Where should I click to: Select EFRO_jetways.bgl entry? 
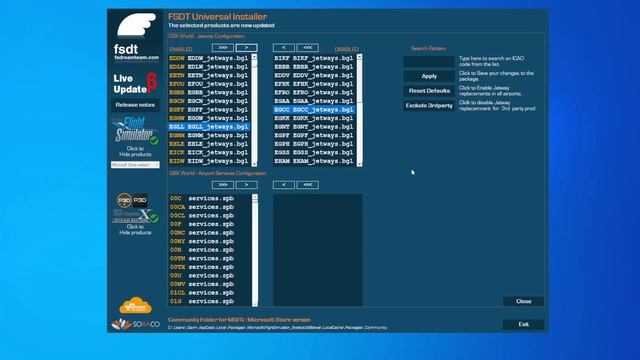(314, 92)
